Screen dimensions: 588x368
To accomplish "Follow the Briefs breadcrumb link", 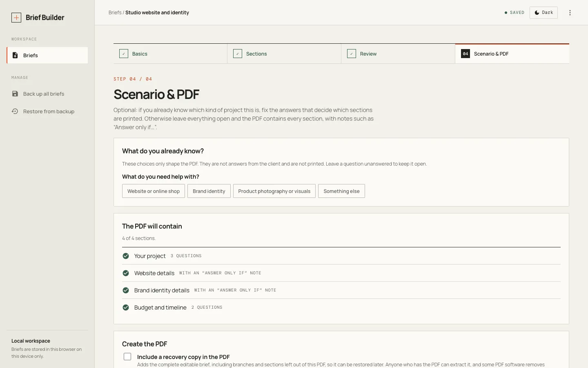I will point(115,13).
